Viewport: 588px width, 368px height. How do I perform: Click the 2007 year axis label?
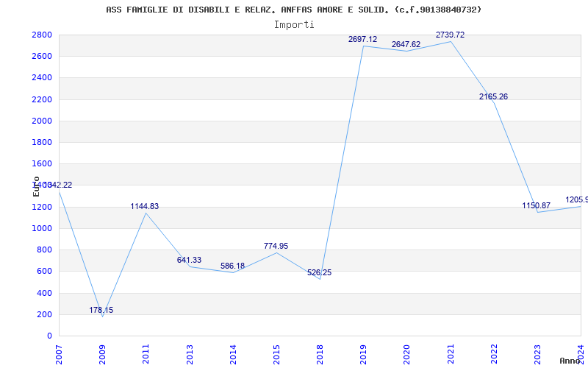pyautogui.click(x=59, y=355)
